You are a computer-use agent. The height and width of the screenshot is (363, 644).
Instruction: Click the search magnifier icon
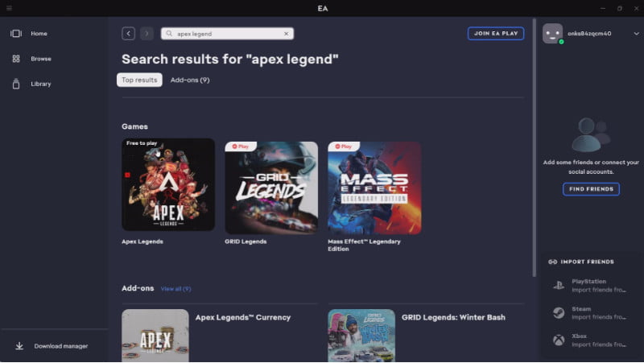[169, 34]
